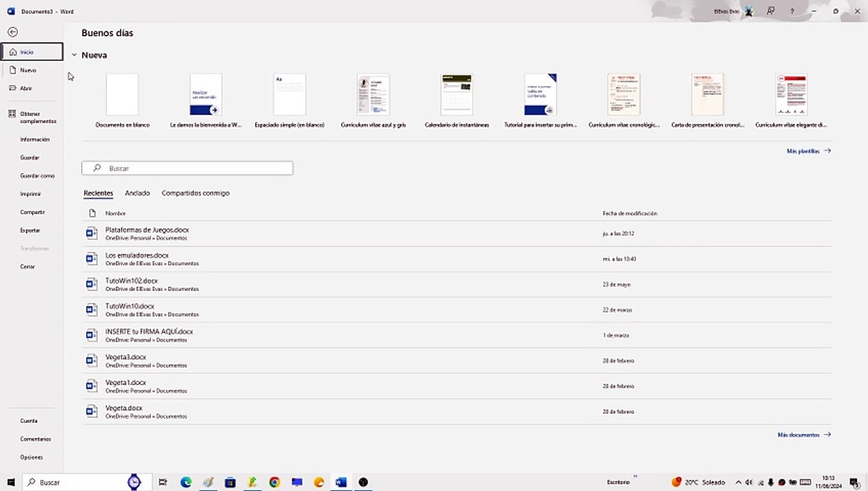
Task: Open Vegeta1.docx
Action: pos(457,386)
